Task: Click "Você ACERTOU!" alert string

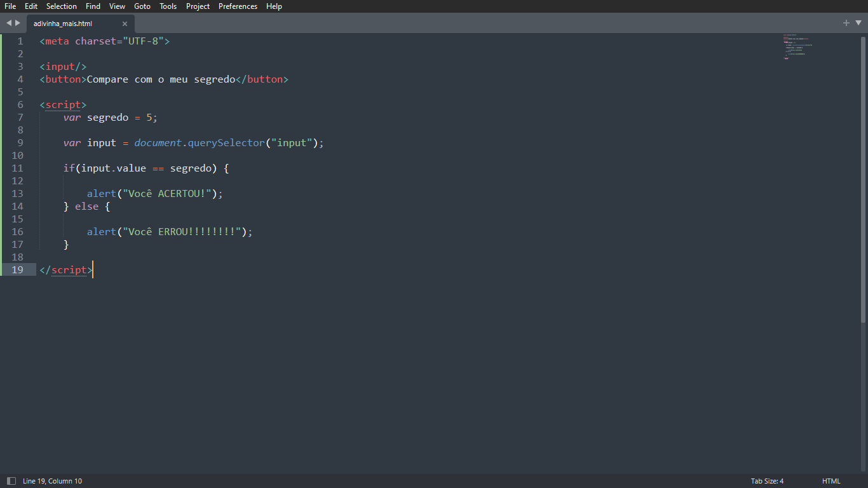Action: pyautogui.click(x=167, y=194)
